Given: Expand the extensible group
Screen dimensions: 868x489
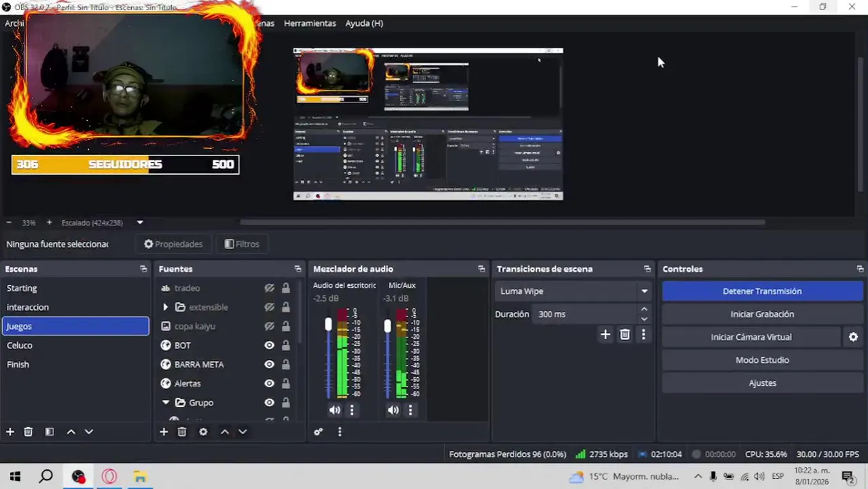Looking at the screenshot, I should point(165,307).
